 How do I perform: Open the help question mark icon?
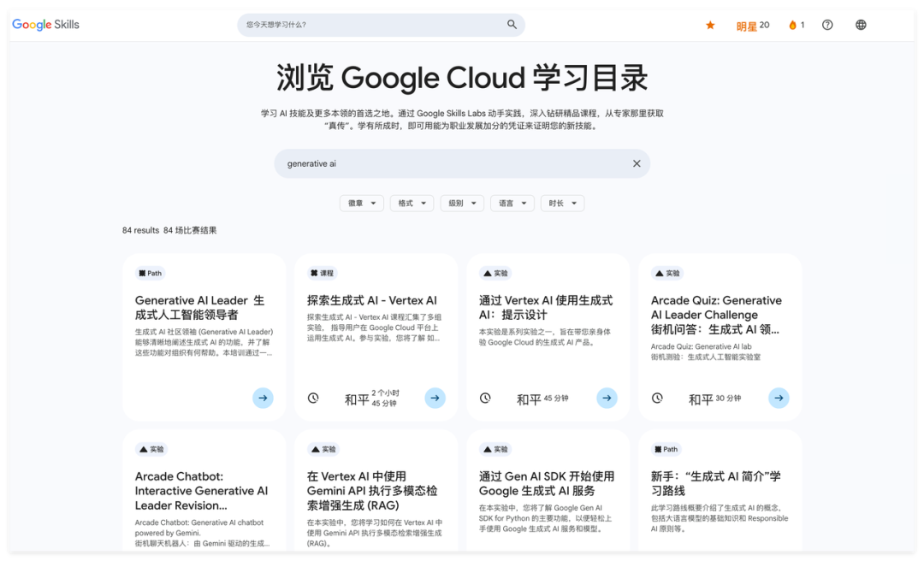pyautogui.click(x=827, y=25)
